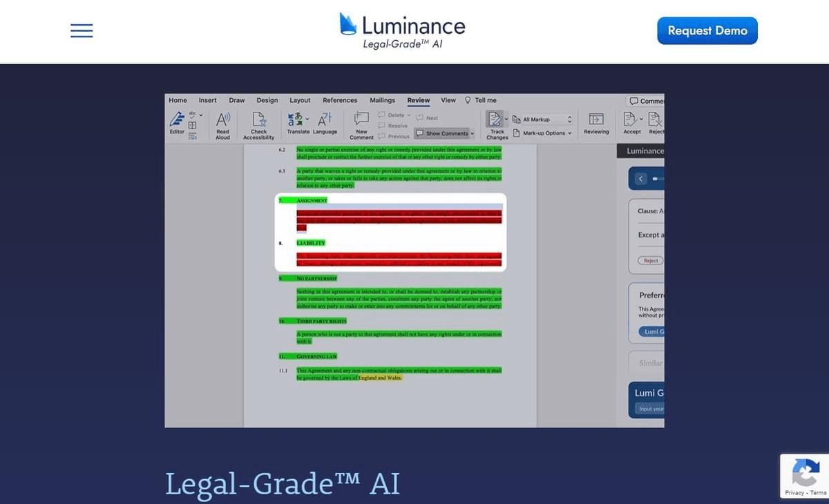
Task: Click the New Comment icon
Action: point(361,118)
